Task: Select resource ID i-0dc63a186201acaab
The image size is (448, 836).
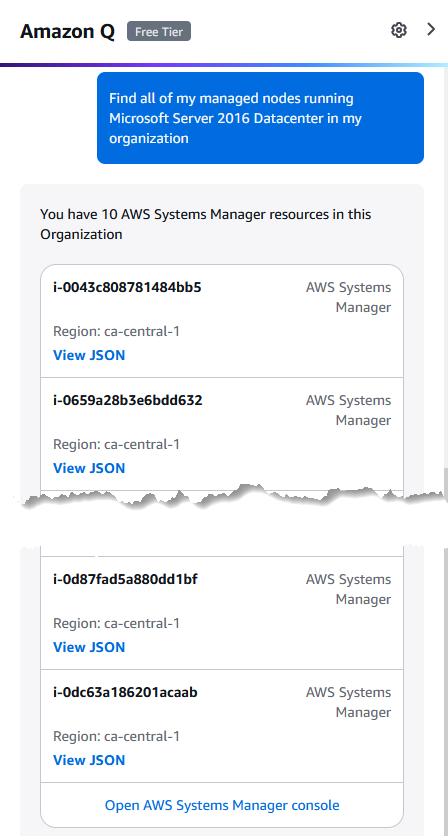Action: [125, 693]
